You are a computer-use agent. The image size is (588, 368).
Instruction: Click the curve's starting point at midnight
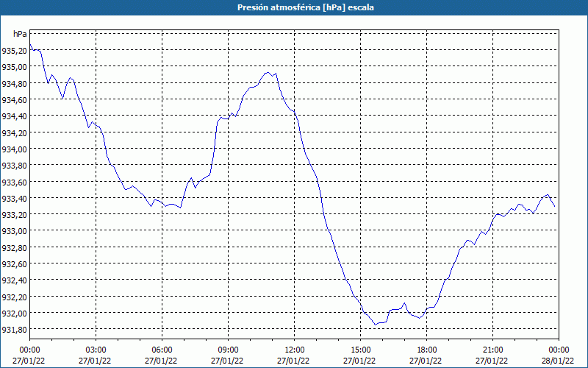(x=30, y=44)
